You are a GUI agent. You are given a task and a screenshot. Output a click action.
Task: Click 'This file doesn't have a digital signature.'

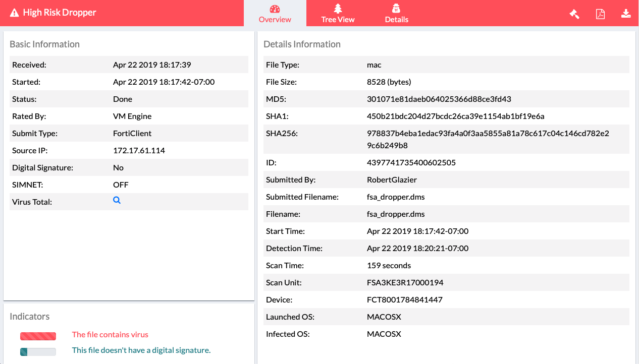[141, 350]
